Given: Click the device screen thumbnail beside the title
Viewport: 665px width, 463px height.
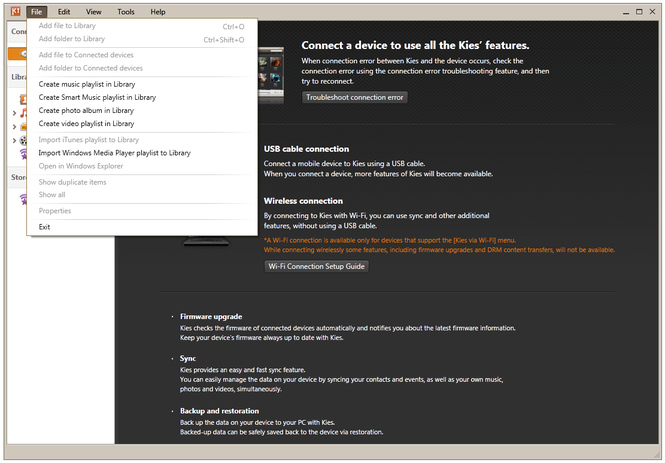Looking at the screenshot, I should [271, 75].
